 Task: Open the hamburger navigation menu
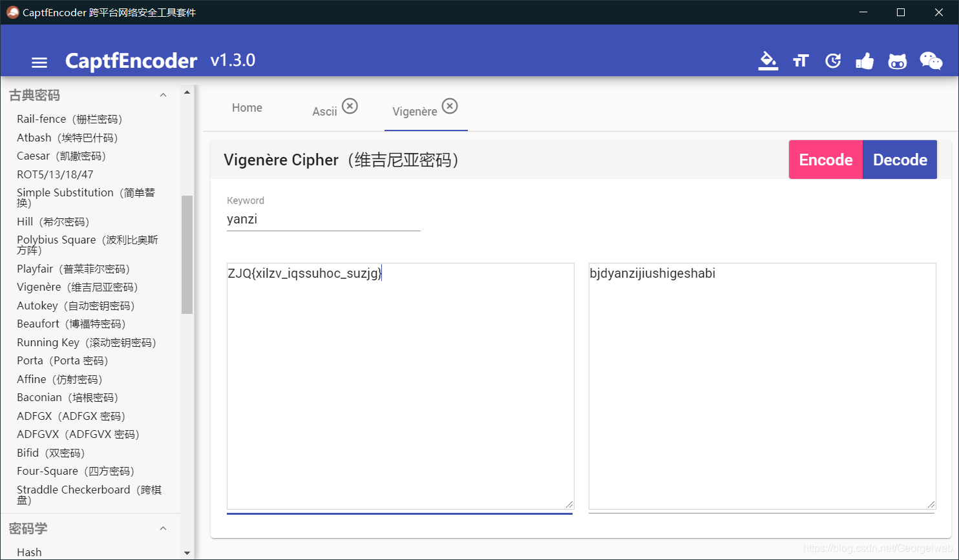[39, 63]
